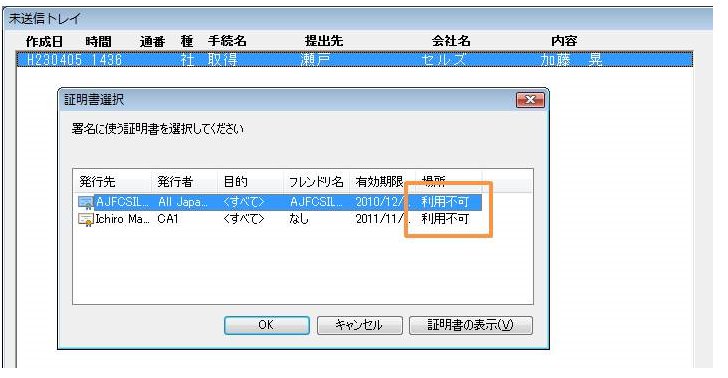
Task: Select H230405 row in 未送信トレイ
Action: click(355, 60)
